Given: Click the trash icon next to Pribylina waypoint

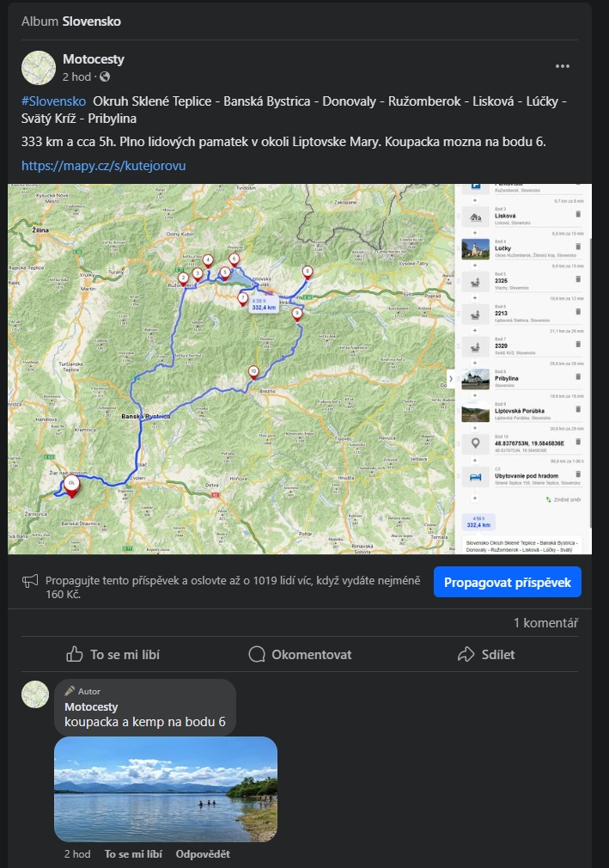Looking at the screenshot, I should (578, 376).
